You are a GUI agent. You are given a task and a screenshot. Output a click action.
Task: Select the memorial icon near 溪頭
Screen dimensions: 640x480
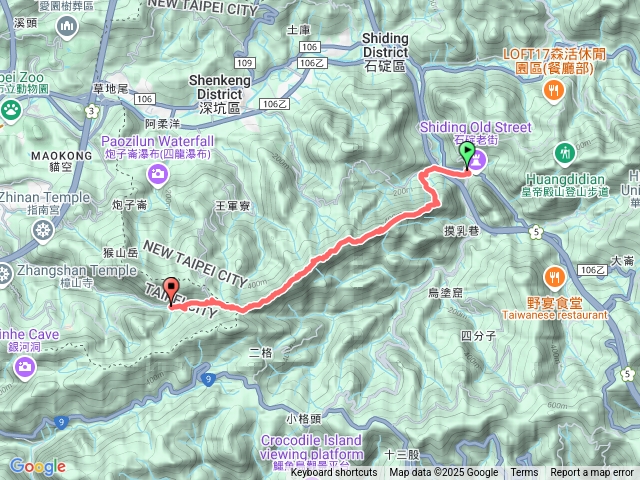pyautogui.click(x=67, y=28)
